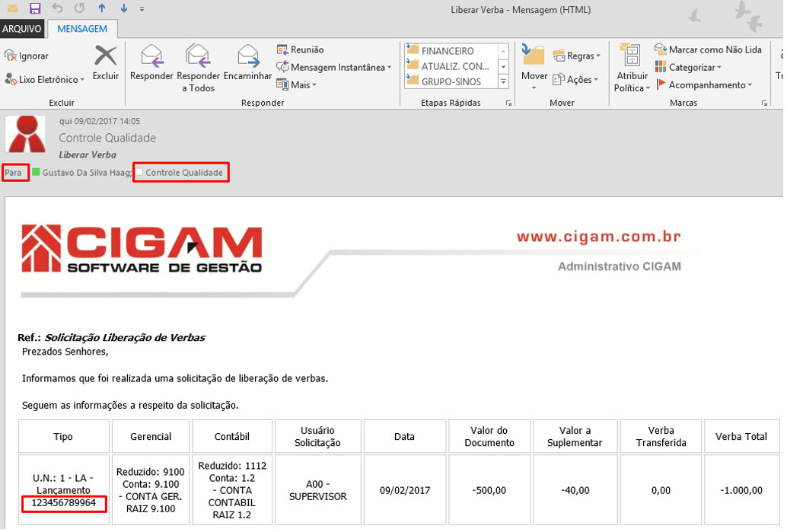The image size is (787, 532).
Task: Click the Para label
Action: 13,173
